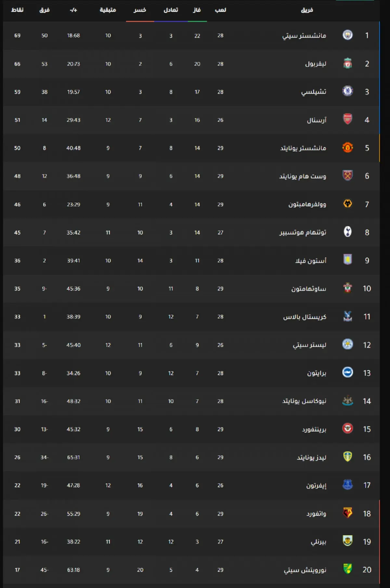Image resolution: width=390 pixels, height=588 pixels.
Task: Sort by the فاز wins column header
Action: click(x=197, y=10)
